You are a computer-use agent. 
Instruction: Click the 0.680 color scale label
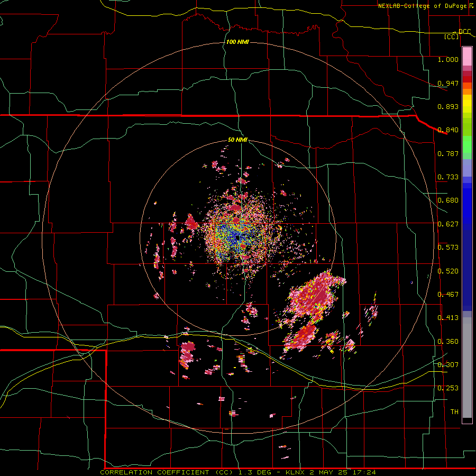pyautogui.click(x=448, y=200)
